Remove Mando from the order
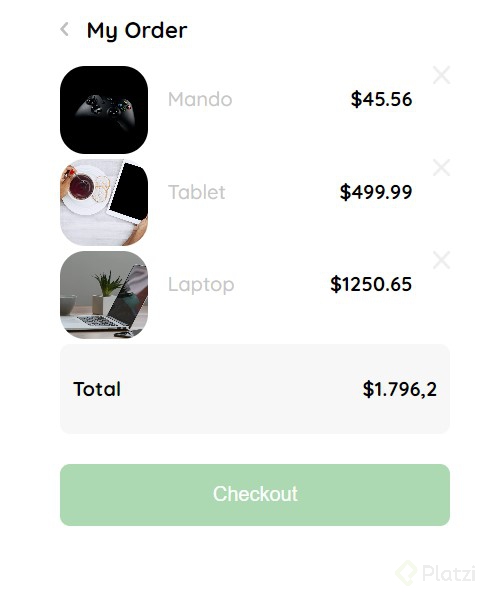 [441, 75]
